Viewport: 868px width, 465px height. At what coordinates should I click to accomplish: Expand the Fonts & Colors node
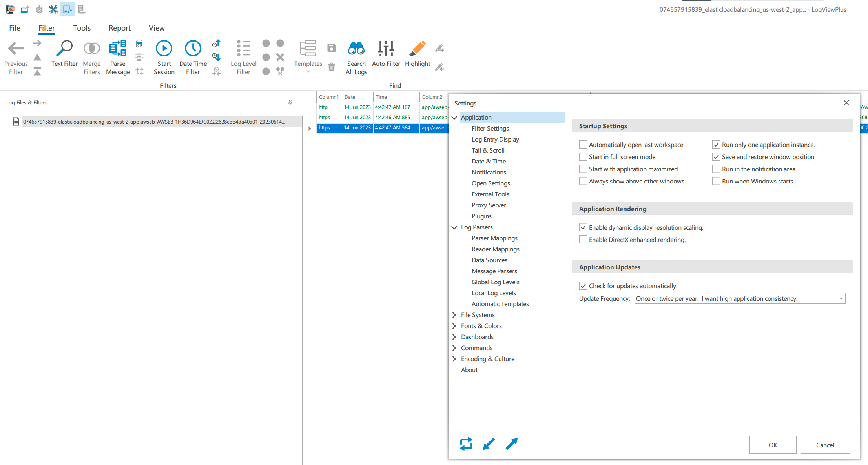click(x=454, y=326)
